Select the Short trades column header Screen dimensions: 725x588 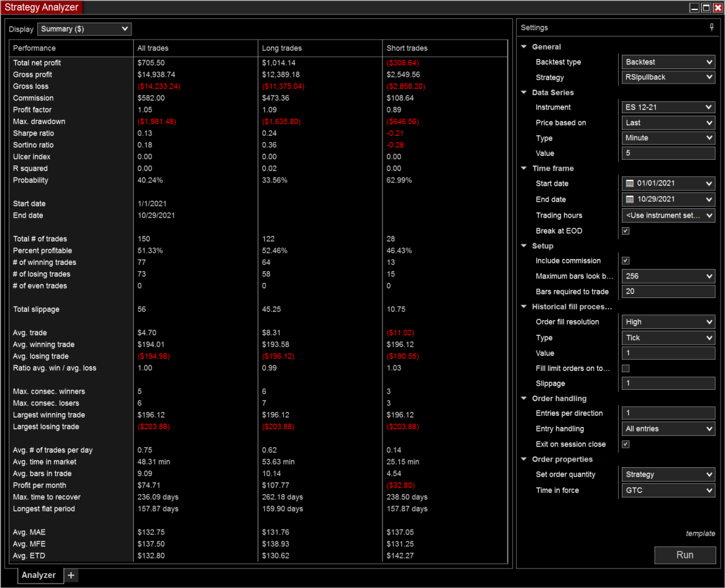click(x=445, y=48)
